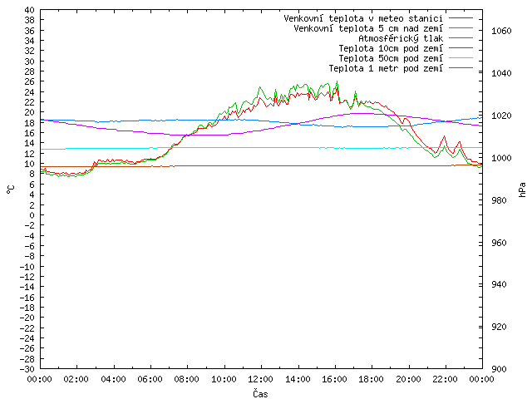Viewport: 532px width, 399px height.
Task: Click the left axis unit label '°C'
Action: (11, 190)
